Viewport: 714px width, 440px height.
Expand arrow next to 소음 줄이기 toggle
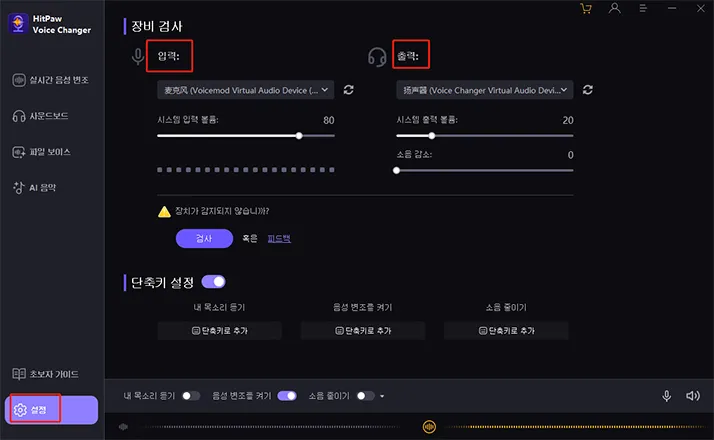382,396
